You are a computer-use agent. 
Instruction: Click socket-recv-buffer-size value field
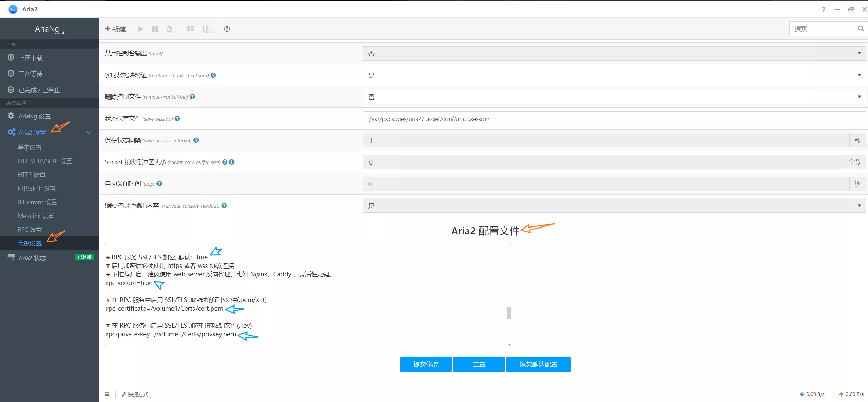(x=603, y=162)
